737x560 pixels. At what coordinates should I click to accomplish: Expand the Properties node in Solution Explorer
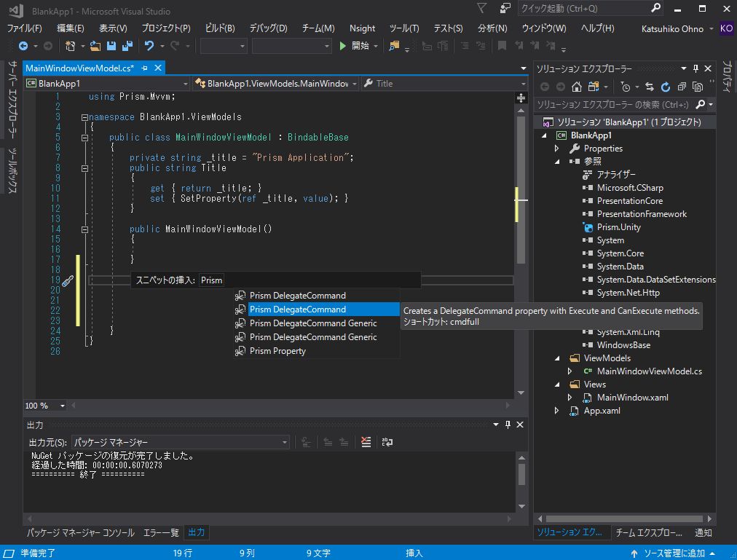pos(557,149)
